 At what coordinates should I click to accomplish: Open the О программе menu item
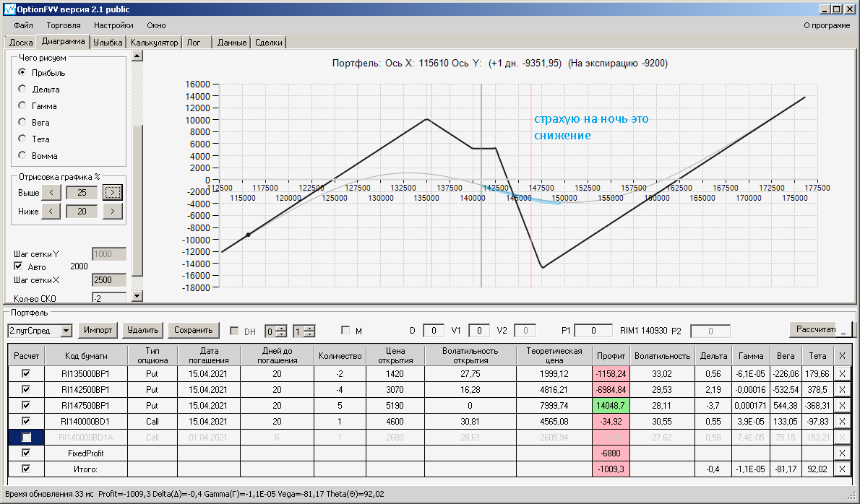coord(827,25)
